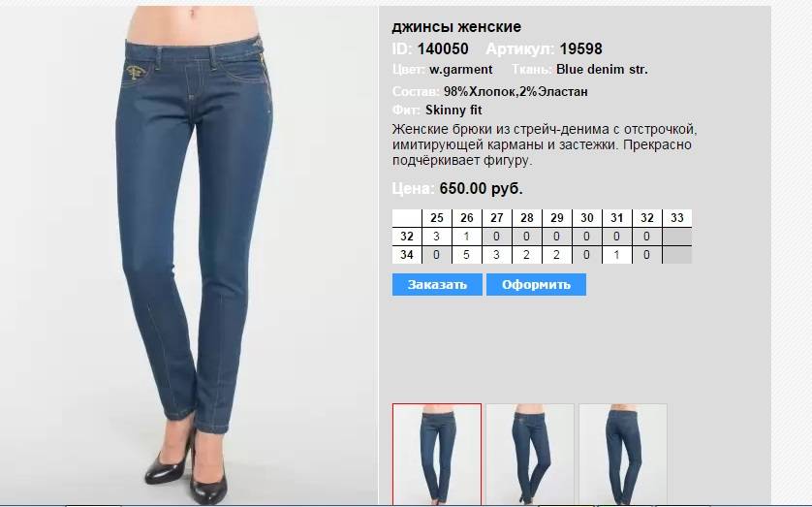Pick size 28 cell in row 34
812x507 pixels.
[x=527, y=255]
